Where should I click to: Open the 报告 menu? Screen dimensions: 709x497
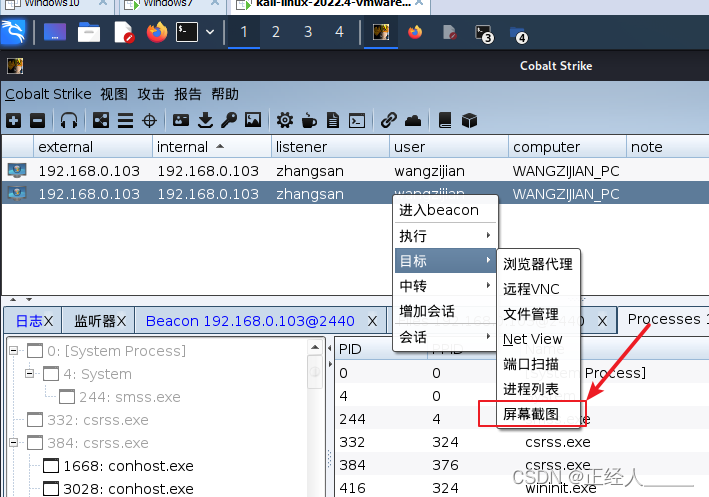point(188,94)
